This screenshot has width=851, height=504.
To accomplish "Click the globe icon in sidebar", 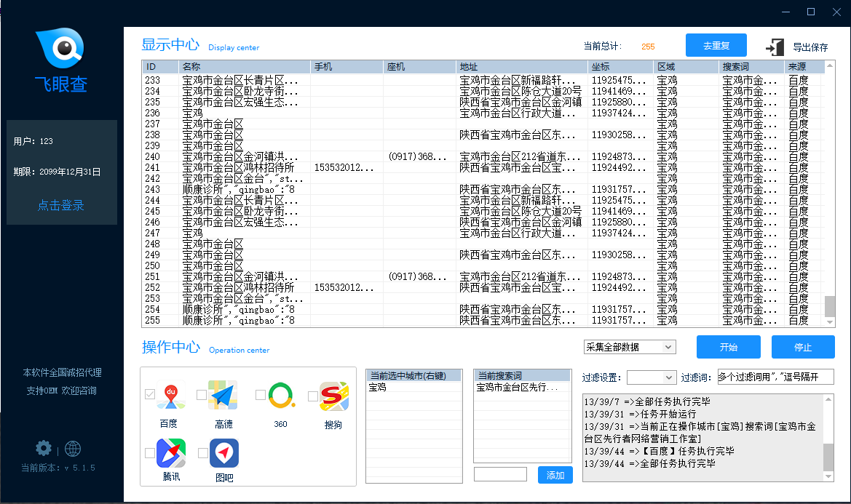I will pos(73,448).
